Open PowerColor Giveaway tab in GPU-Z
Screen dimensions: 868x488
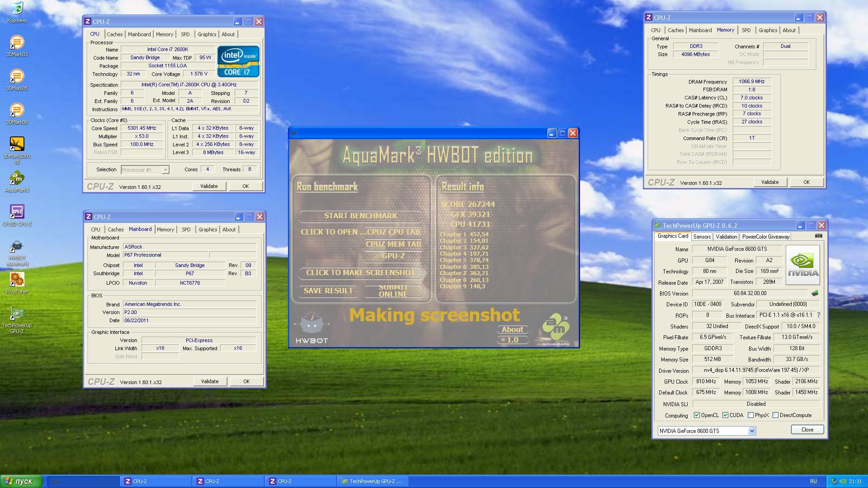point(765,236)
